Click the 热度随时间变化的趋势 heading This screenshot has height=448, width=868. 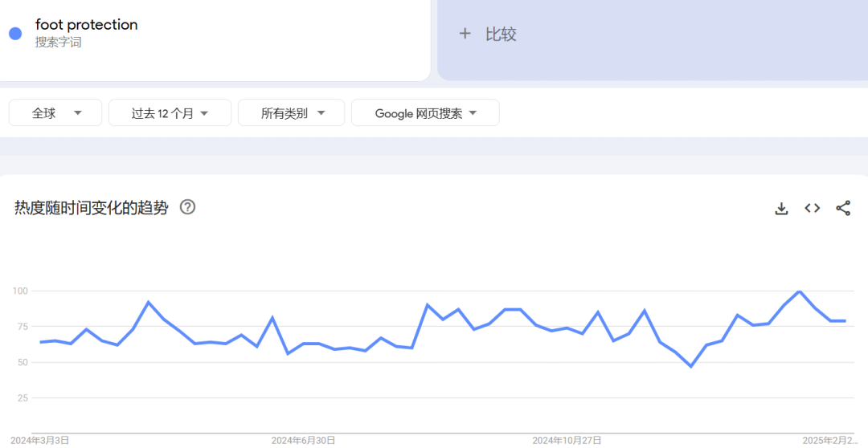click(92, 208)
